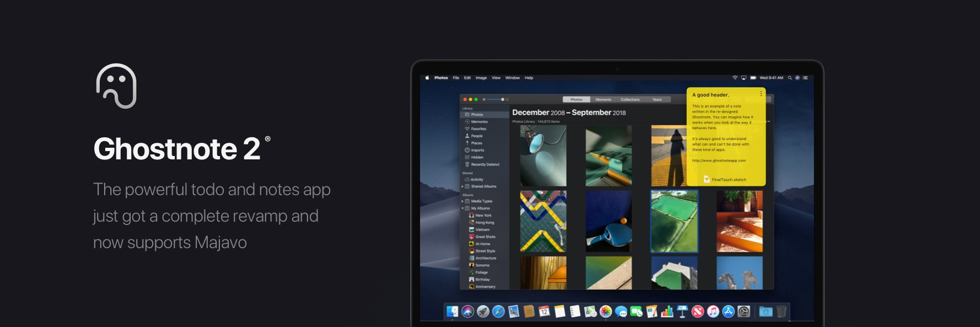Viewport: 980px width, 327px height.
Task: Open FinalTouch.sketch file attached to the note
Action: point(725,179)
